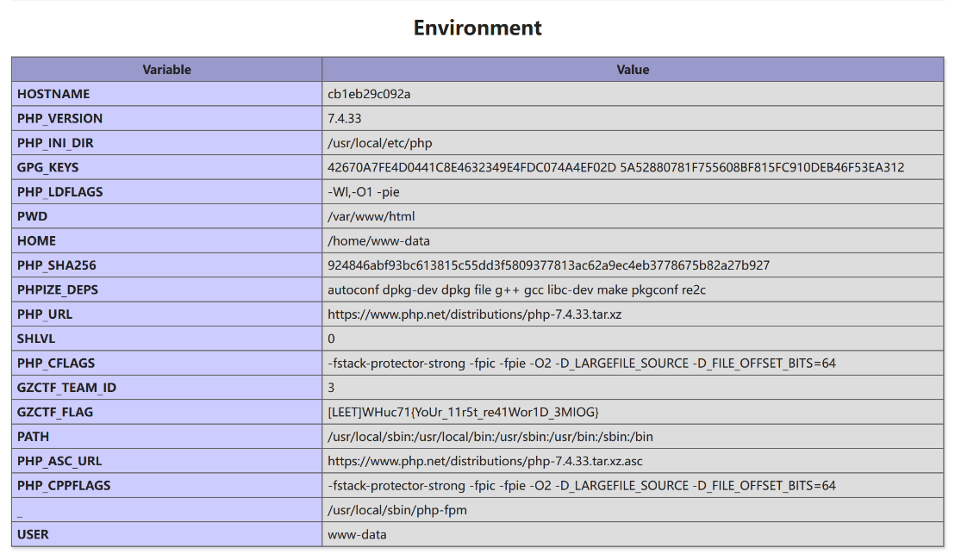Click the Environment section heading
This screenshot has height=560, width=955.
(477, 28)
